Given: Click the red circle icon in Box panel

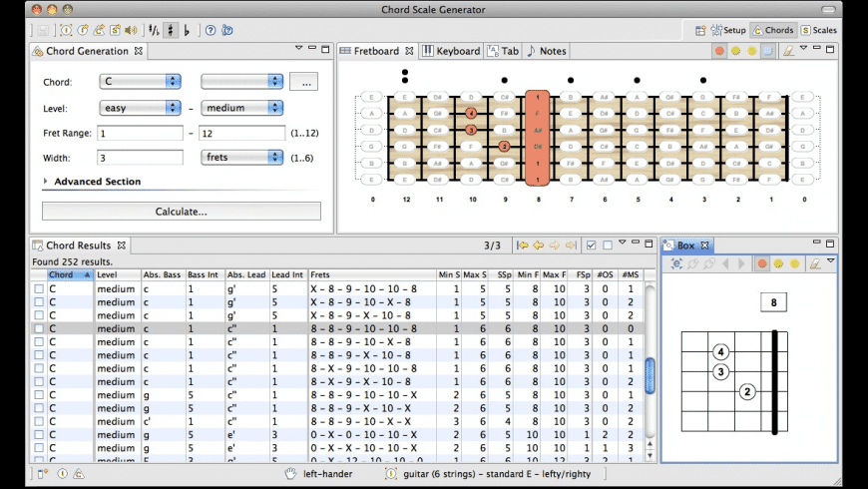Looking at the screenshot, I should pos(762,263).
